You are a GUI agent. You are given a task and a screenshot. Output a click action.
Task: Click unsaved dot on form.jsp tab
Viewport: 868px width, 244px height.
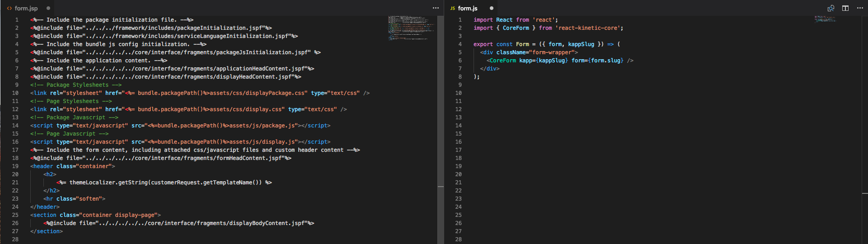click(x=48, y=8)
